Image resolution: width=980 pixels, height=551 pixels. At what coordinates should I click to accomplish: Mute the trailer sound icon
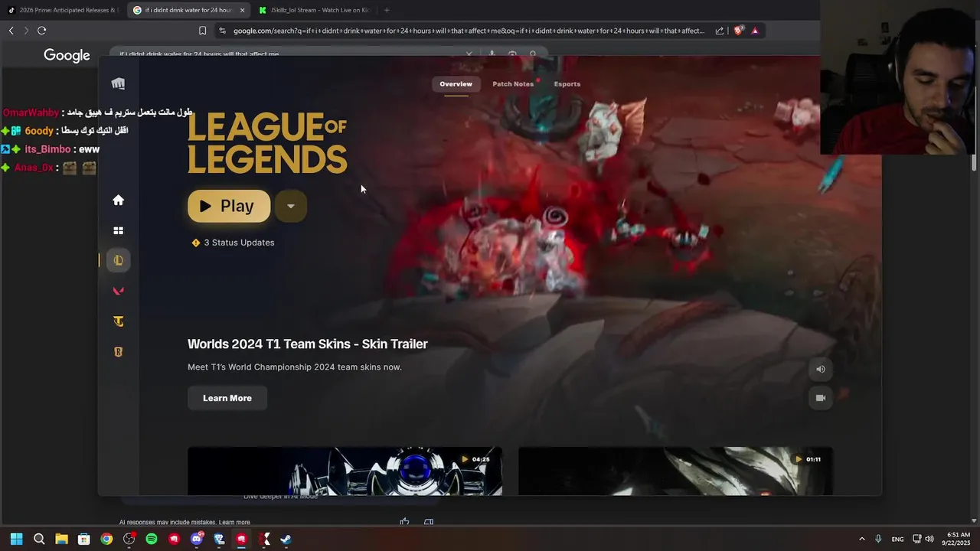click(x=820, y=369)
